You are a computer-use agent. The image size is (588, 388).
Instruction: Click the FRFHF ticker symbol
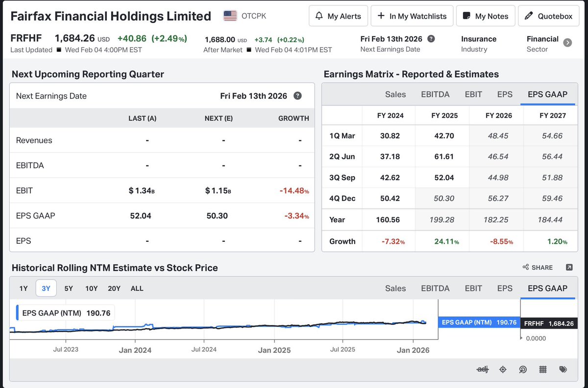pos(26,38)
